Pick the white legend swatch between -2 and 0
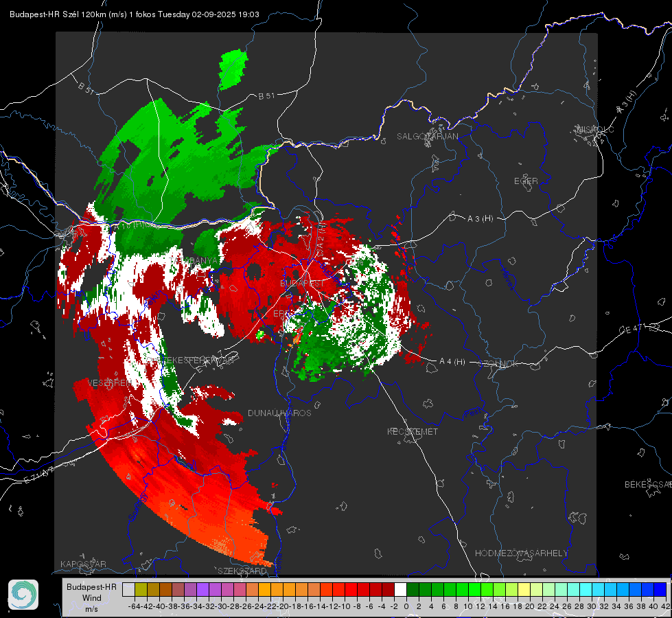 coord(400,589)
